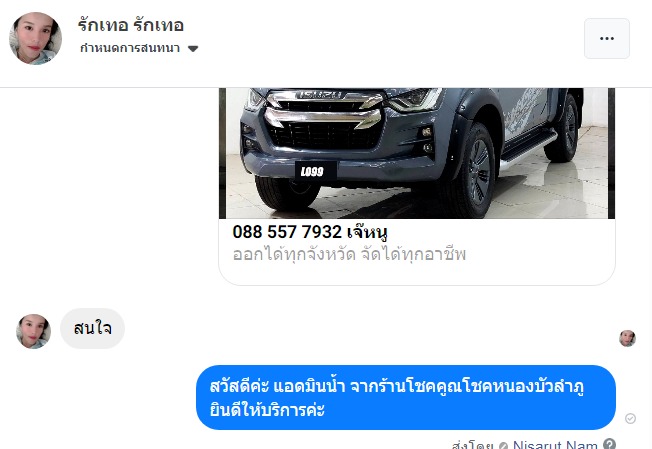The width and height of the screenshot is (652, 449).
Task: Click the ส่งโดย sent-by label
Action: (473, 445)
